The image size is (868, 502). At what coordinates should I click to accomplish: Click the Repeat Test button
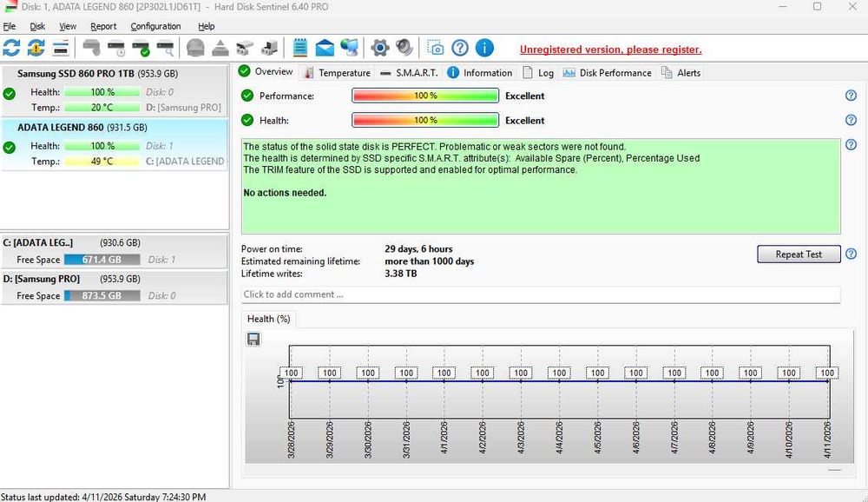799,254
